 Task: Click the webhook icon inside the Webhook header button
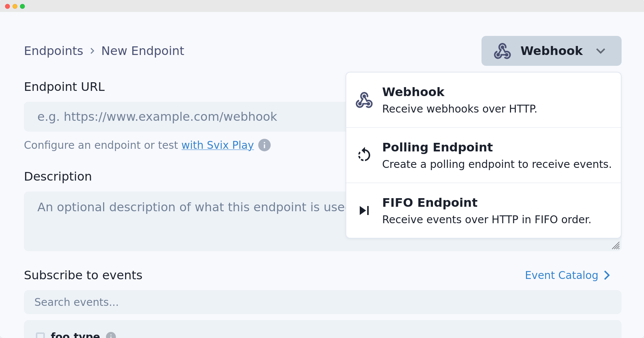pos(503,51)
